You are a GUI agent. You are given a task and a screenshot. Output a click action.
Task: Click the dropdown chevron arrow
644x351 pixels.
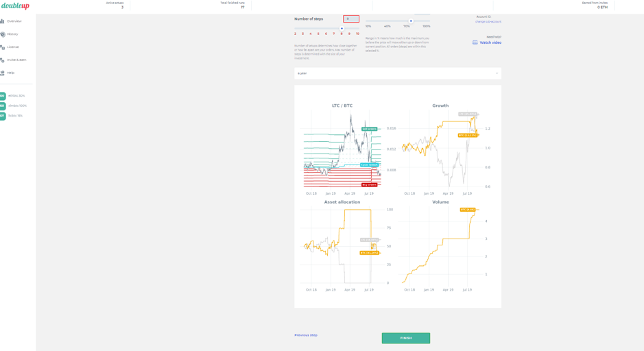pos(497,73)
